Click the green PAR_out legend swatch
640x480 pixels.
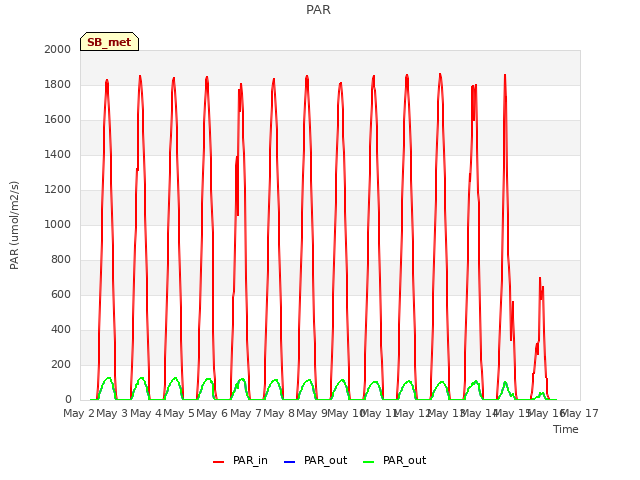coord(368,462)
